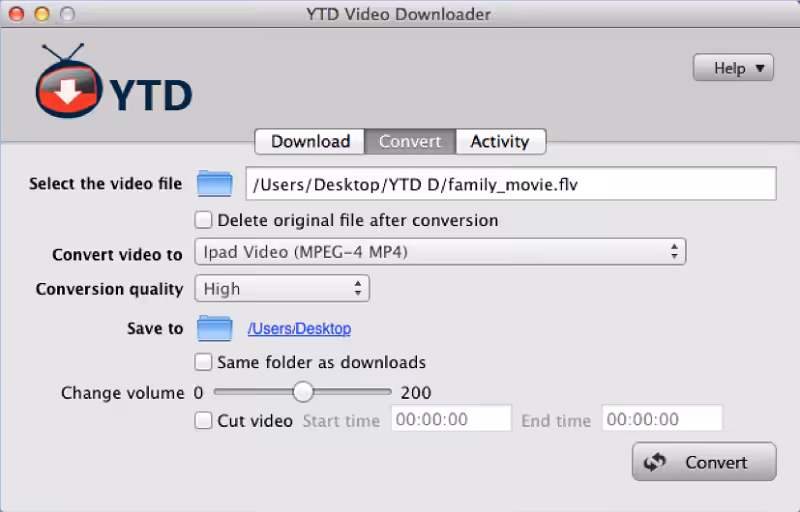Click the yellow minimize window button
The height and width of the screenshot is (512, 800).
point(42,14)
